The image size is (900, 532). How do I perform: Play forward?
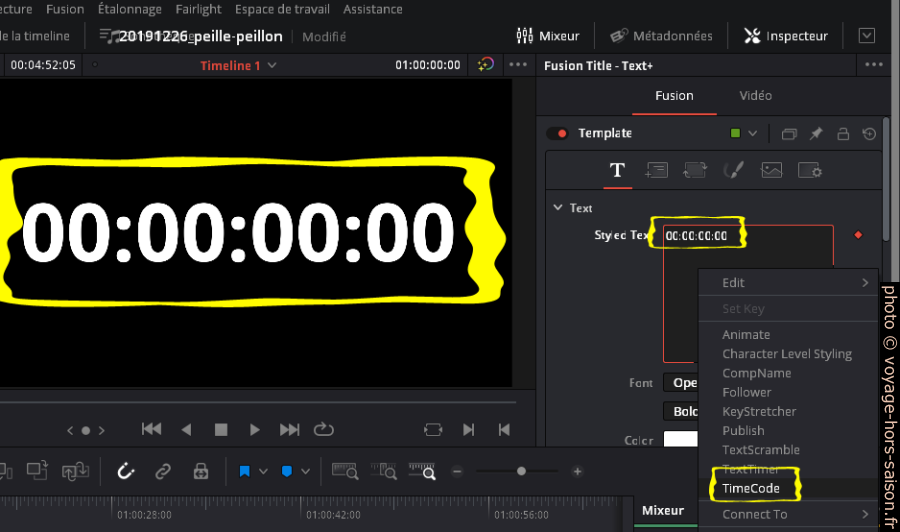click(x=255, y=429)
